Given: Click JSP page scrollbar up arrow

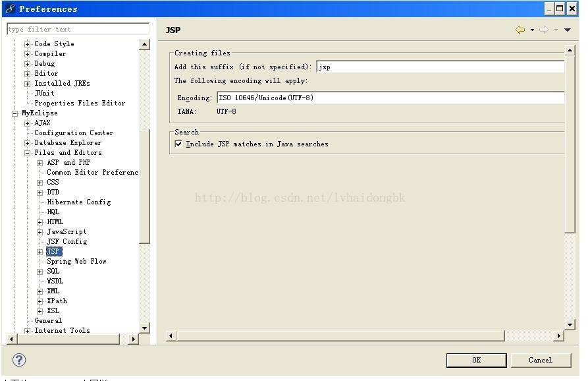Looking at the screenshot, I should (x=570, y=50).
